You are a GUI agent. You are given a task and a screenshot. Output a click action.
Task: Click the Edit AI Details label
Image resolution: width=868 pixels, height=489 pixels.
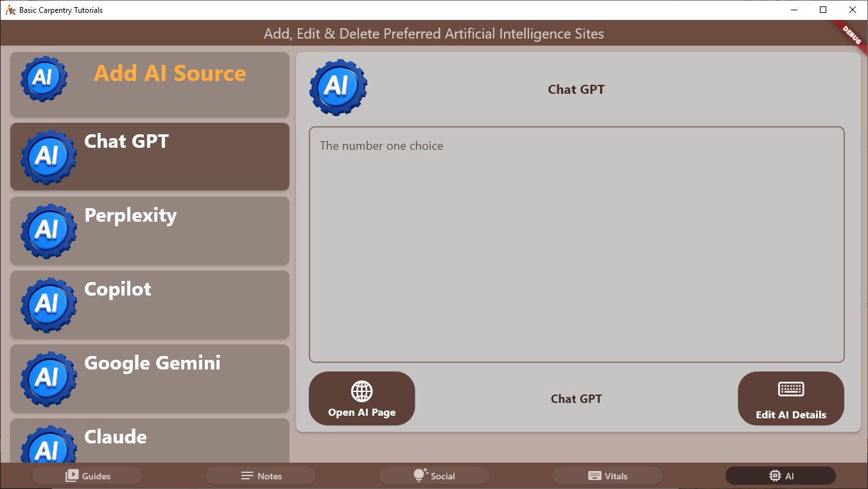(x=791, y=414)
